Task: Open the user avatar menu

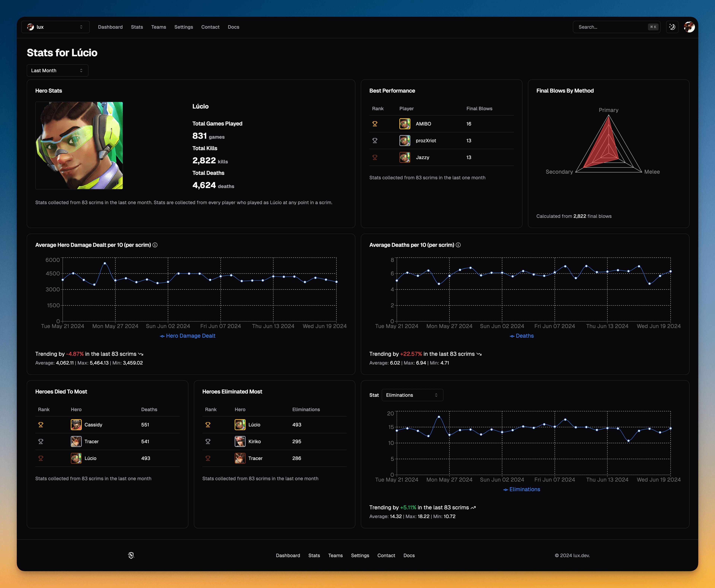Action: [689, 27]
